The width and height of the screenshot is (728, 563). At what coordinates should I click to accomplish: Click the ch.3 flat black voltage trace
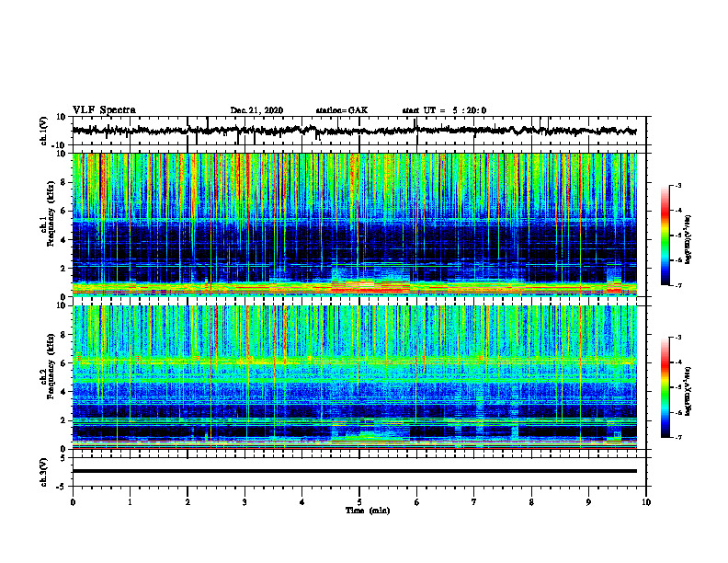coord(354,471)
